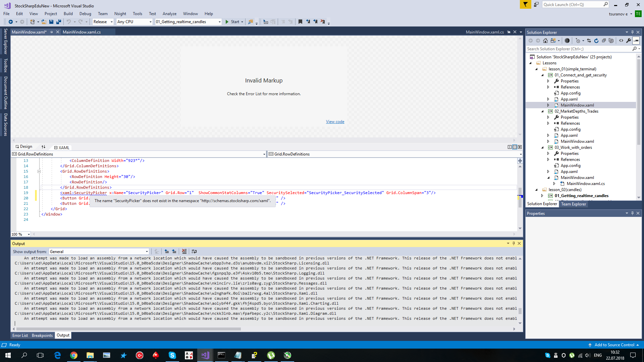Click the View code link

(x=335, y=122)
